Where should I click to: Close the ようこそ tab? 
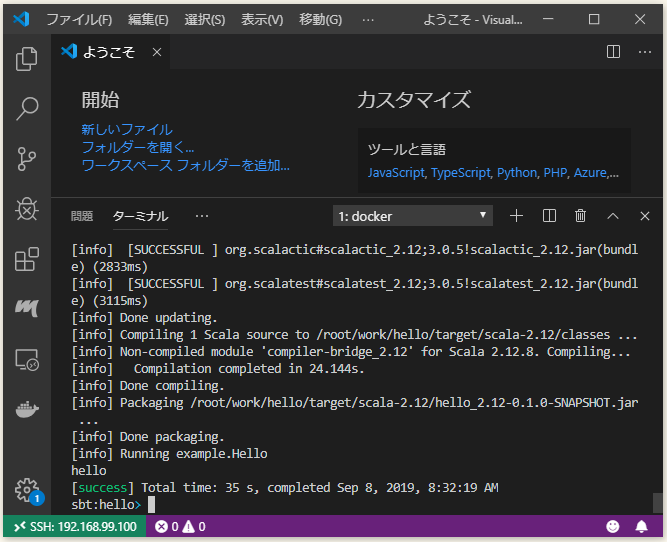157,52
